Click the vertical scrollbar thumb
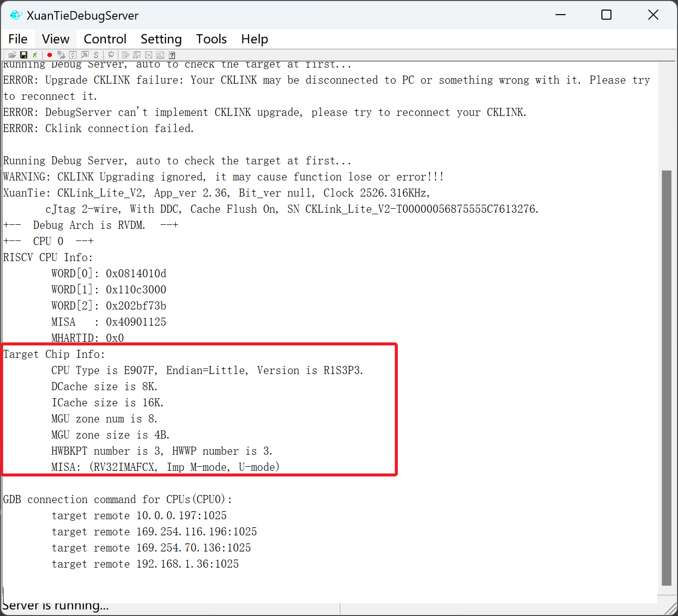Viewport: 678px width, 616px height. [x=666, y=378]
